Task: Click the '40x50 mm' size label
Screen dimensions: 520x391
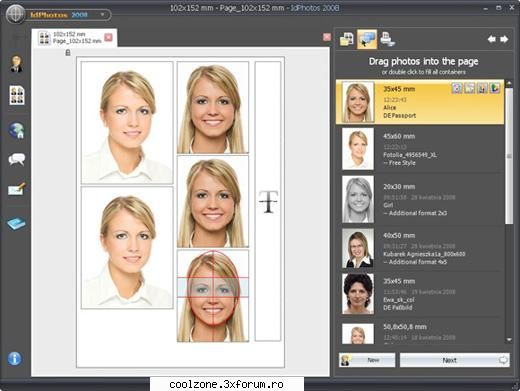Action: [x=399, y=235]
